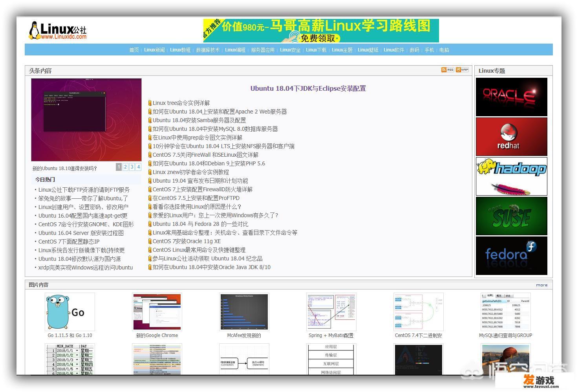Screen dimensions: 578x392
Task: Click the network layers diagram thumbnail
Action: point(331,359)
